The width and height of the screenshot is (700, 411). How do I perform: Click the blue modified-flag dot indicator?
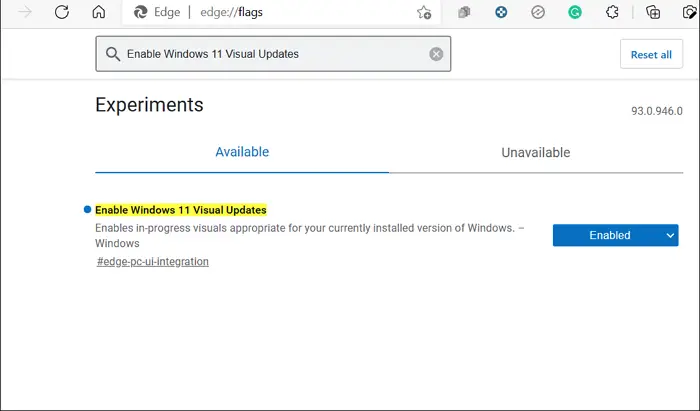88,209
